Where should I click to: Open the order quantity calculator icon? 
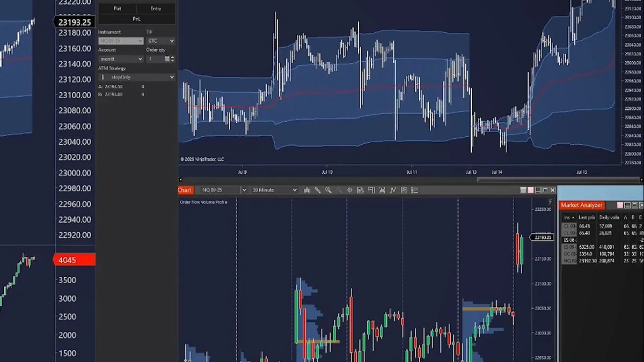167,59
